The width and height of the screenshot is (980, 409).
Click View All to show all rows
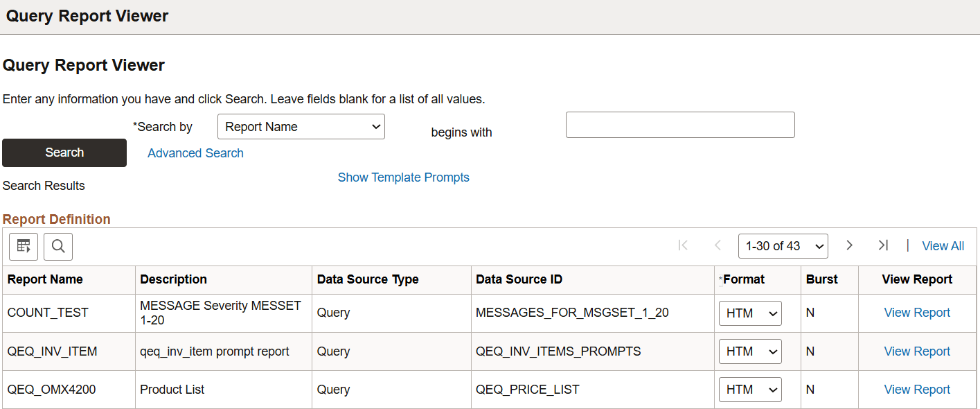pyautogui.click(x=943, y=245)
